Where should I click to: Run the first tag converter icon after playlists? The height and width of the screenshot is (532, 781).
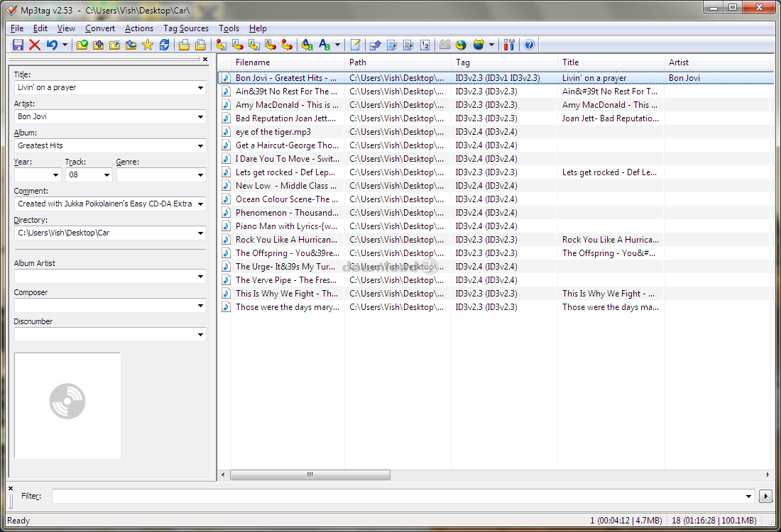point(221,45)
